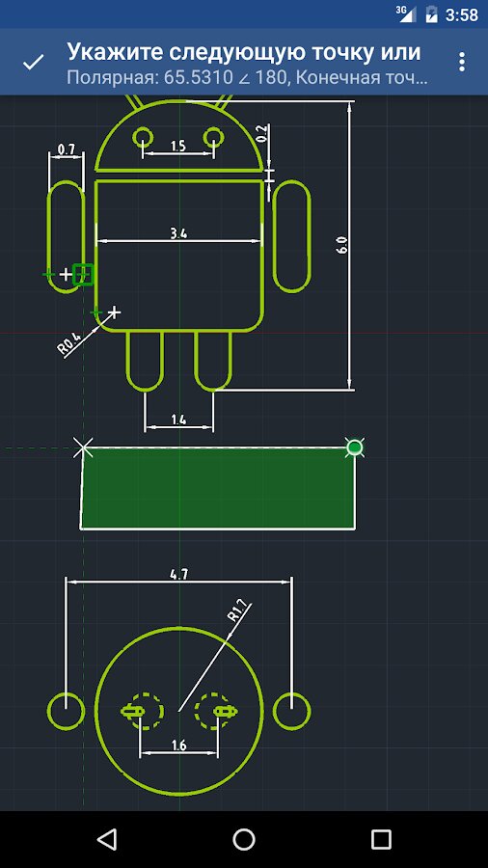Select the robot's right leg
Image resolution: width=488 pixels, height=868 pixels.
pos(212,361)
